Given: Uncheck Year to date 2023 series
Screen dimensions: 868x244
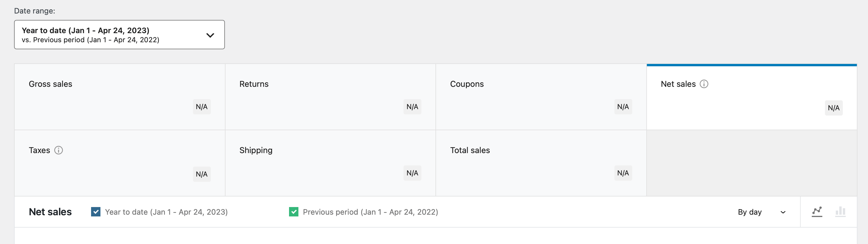Looking at the screenshot, I should click(x=96, y=212).
